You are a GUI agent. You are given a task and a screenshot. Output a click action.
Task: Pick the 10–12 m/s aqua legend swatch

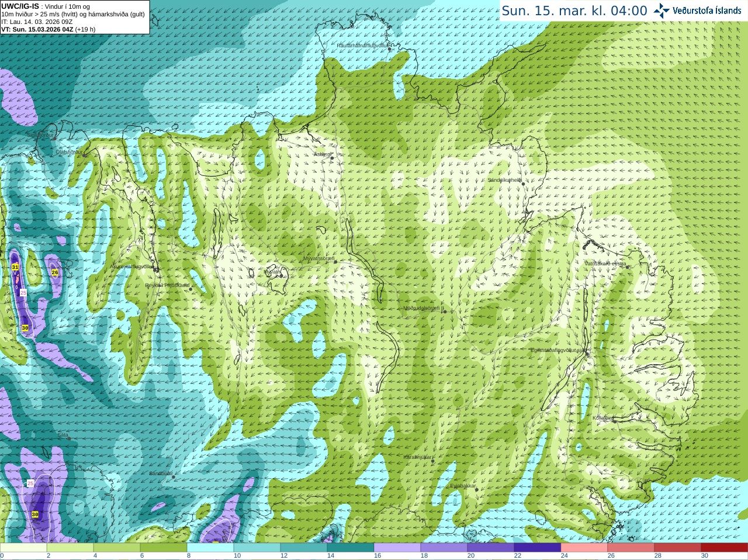pyautogui.click(x=257, y=548)
